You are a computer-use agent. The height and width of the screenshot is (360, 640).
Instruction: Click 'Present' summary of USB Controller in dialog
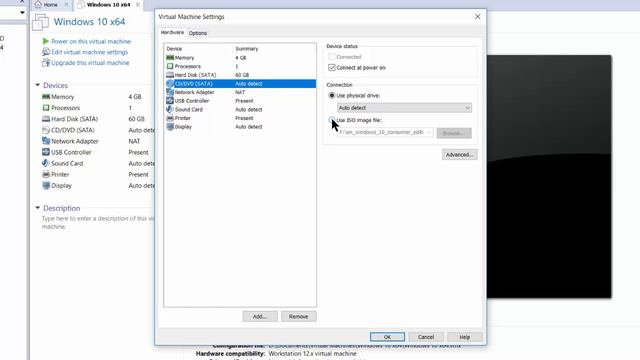point(244,100)
